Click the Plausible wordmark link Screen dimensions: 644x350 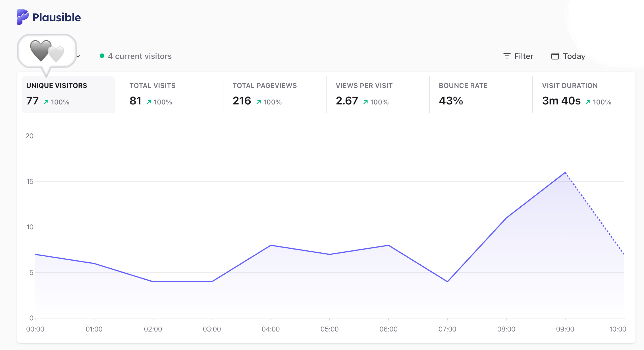[57, 17]
